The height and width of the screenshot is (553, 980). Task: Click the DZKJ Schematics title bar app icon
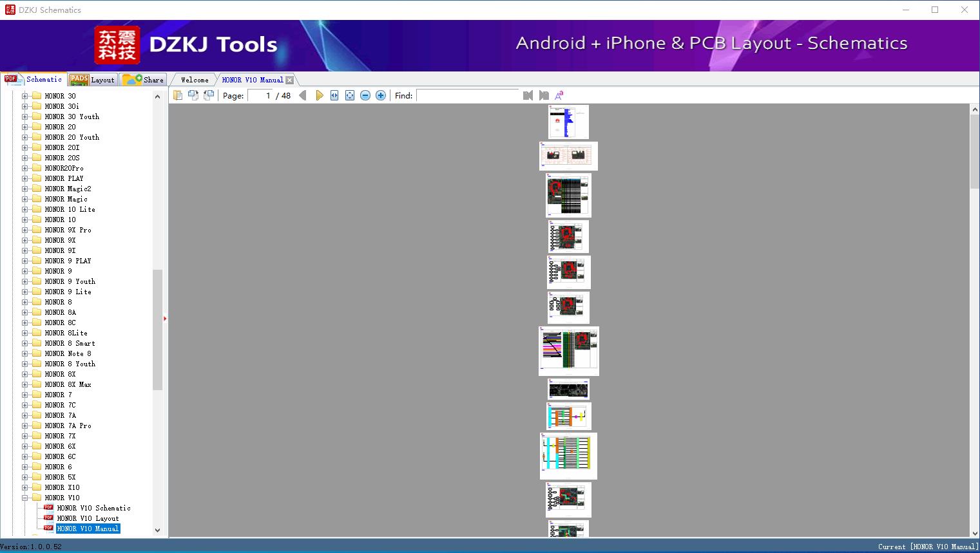[x=10, y=10]
